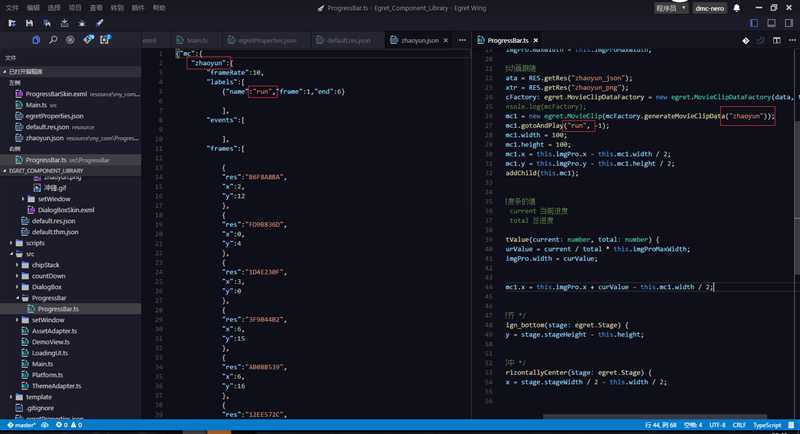Toggle the right sidebar layout button
This screenshot has width=800, height=434.
[789, 23]
